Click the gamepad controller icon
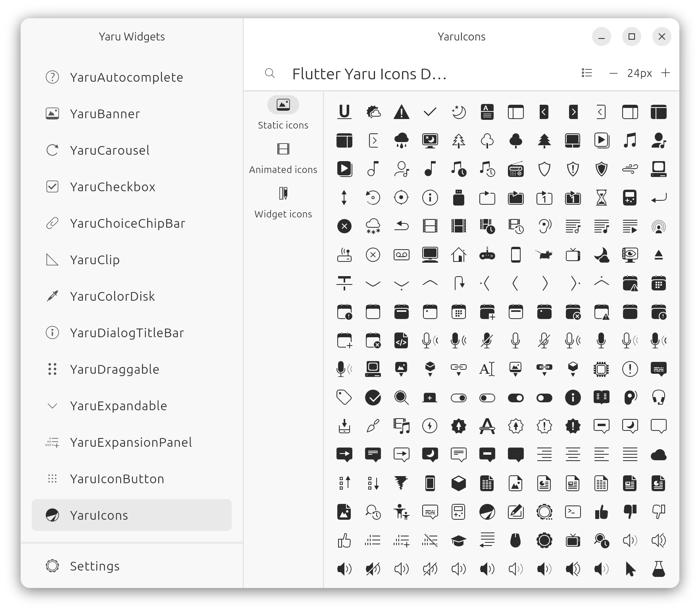Viewport: 700px width, 611px height. pos(487,255)
